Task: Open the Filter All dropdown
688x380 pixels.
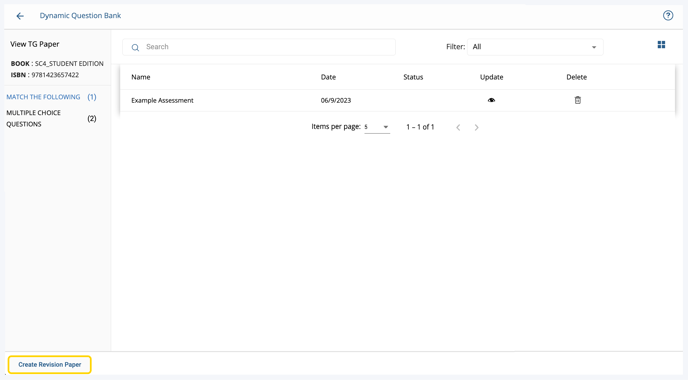Action: point(535,47)
